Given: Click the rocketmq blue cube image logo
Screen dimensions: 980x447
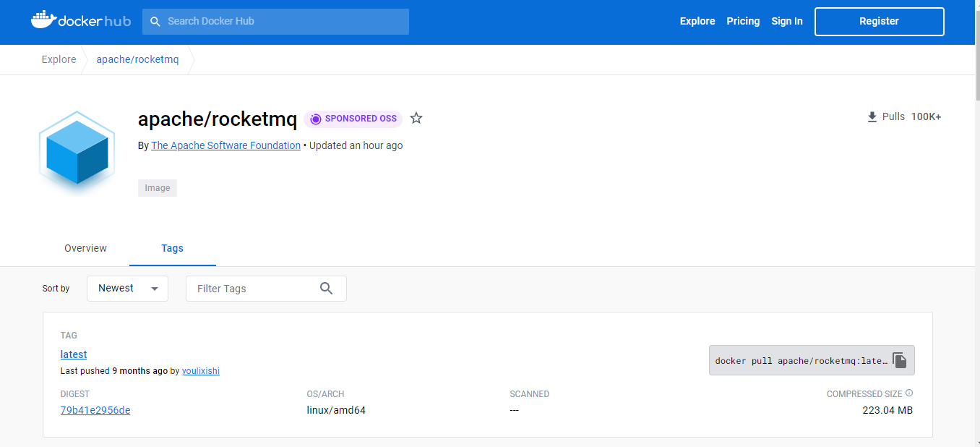Looking at the screenshot, I should click(77, 153).
